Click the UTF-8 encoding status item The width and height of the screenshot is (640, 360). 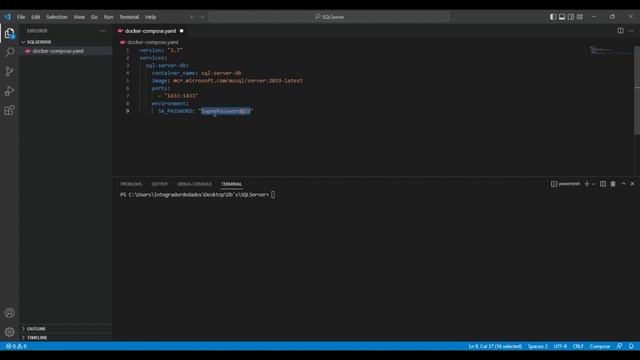pos(560,346)
